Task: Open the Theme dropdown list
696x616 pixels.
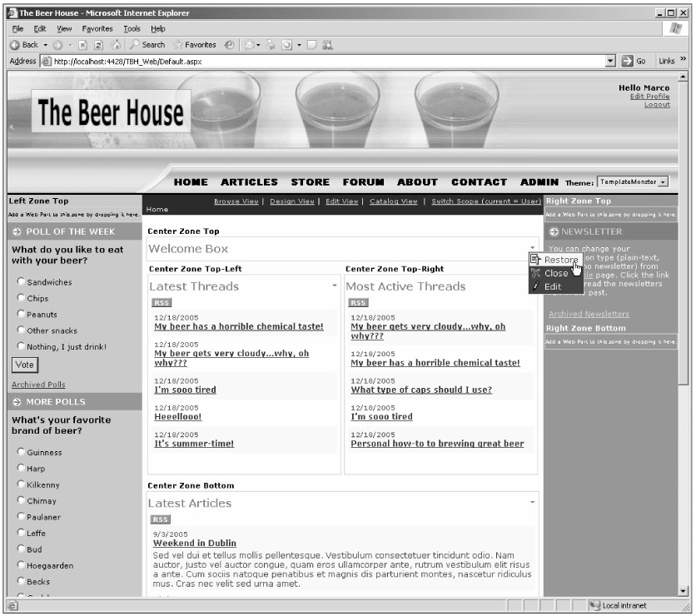Action: pos(664,182)
